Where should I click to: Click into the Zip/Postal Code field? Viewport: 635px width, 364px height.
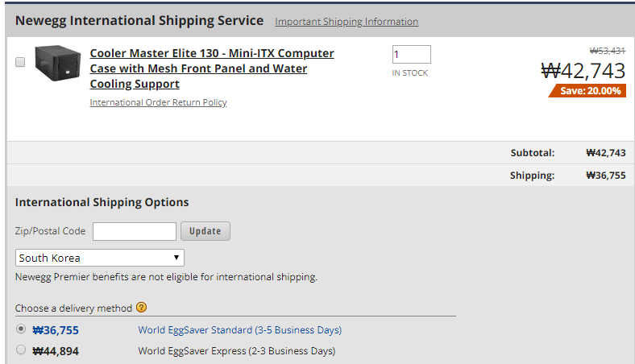click(x=135, y=232)
